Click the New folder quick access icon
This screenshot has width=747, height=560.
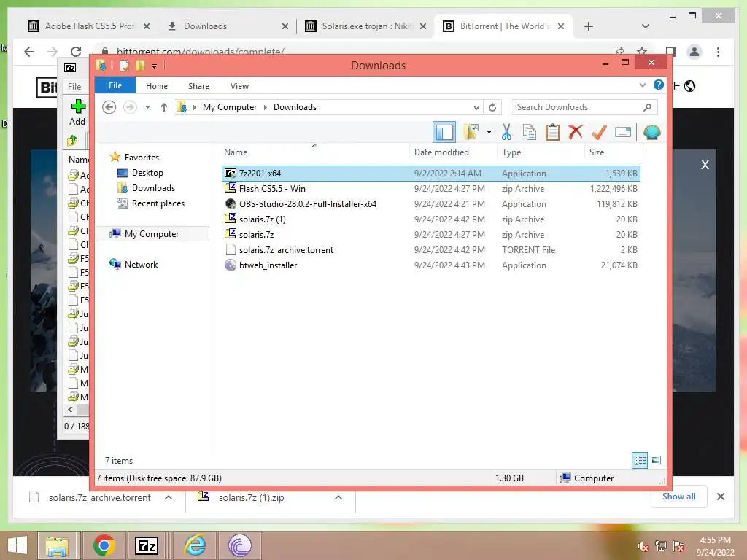[x=139, y=65]
